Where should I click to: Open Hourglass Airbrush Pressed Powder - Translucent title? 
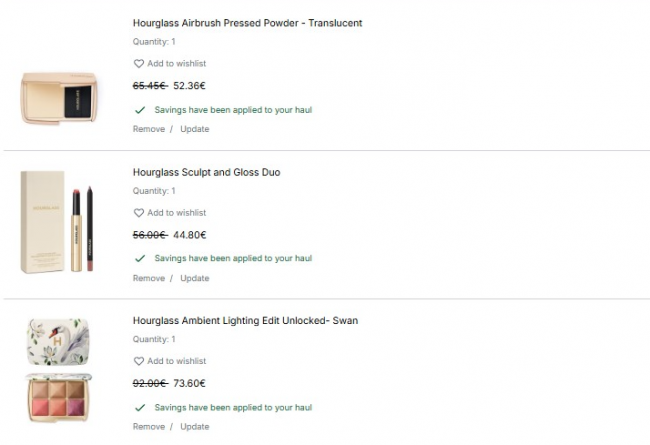click(247, 23)
